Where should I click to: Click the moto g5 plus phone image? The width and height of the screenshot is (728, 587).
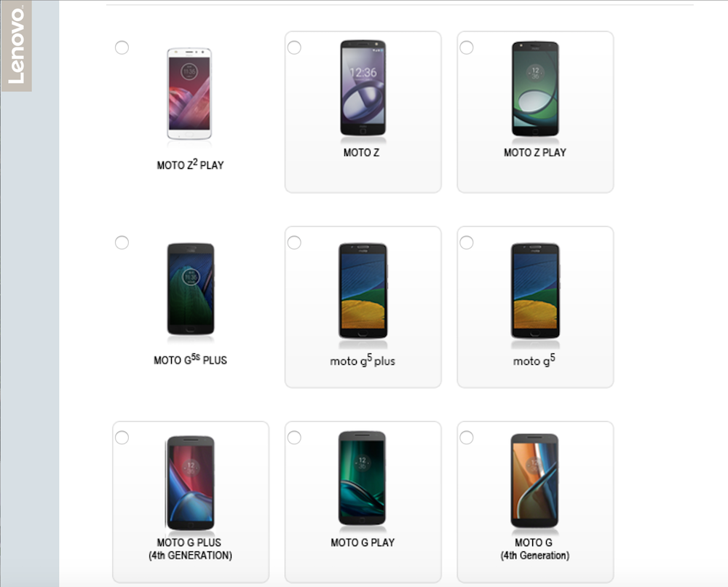[x=363, y=291]
